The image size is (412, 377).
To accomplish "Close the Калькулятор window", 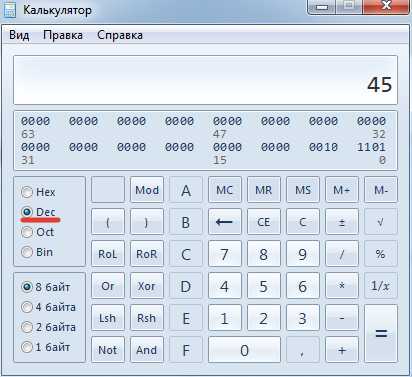I will 386,6.
